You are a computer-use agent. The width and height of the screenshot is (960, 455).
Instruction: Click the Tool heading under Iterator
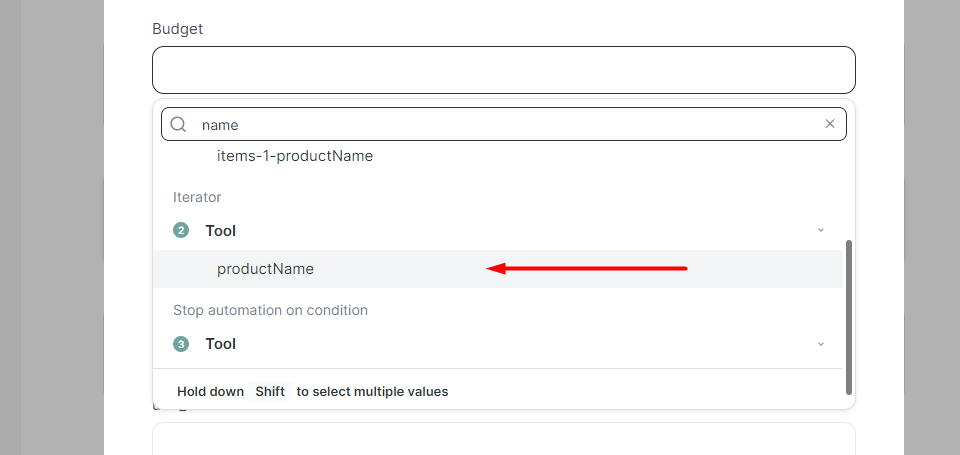click(x=221, y=231)
